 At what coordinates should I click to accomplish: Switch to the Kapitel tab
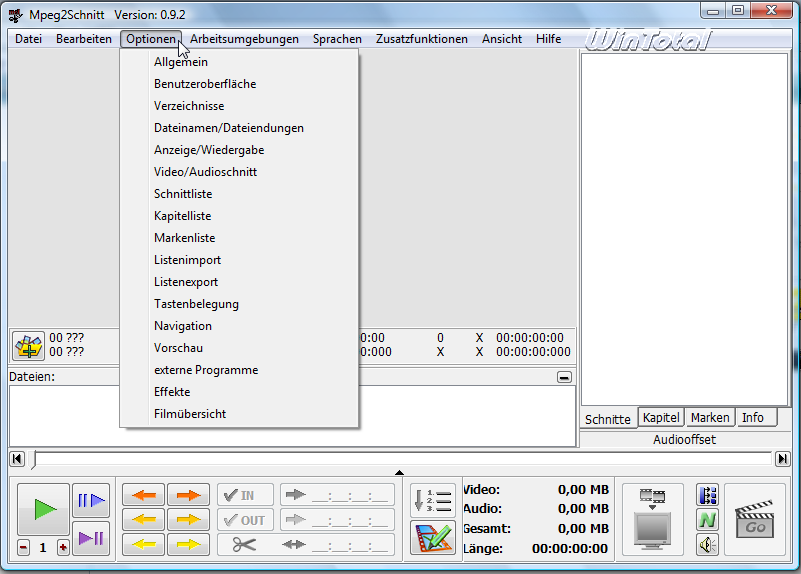(661, 417)
